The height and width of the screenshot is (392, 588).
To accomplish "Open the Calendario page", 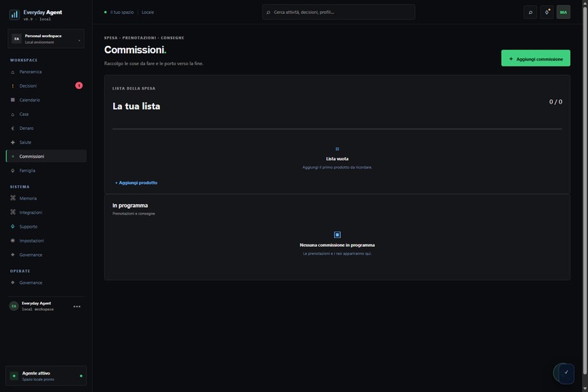I will pyautogui.click(x=46, y=100).
